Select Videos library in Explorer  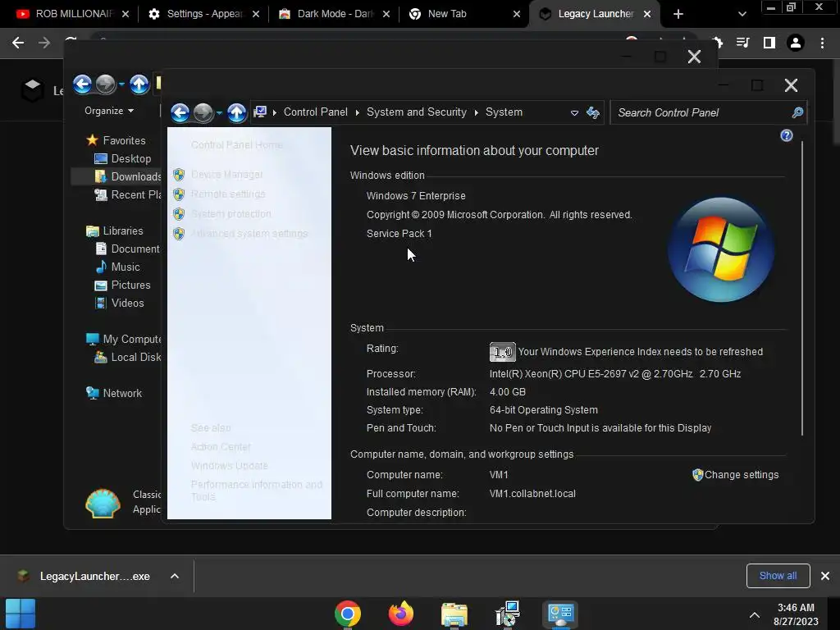119,304
